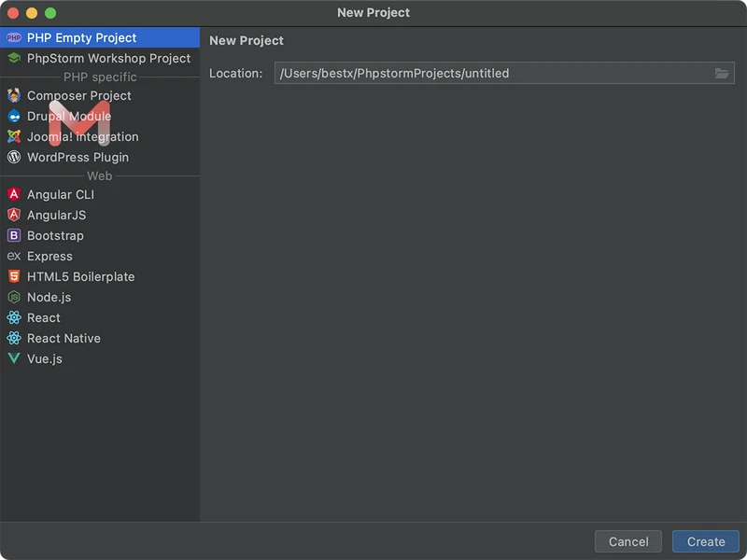The height and width of the screenshot is (560, 747).
Task: Select Joomla! integration label
Action: [83, 136]
